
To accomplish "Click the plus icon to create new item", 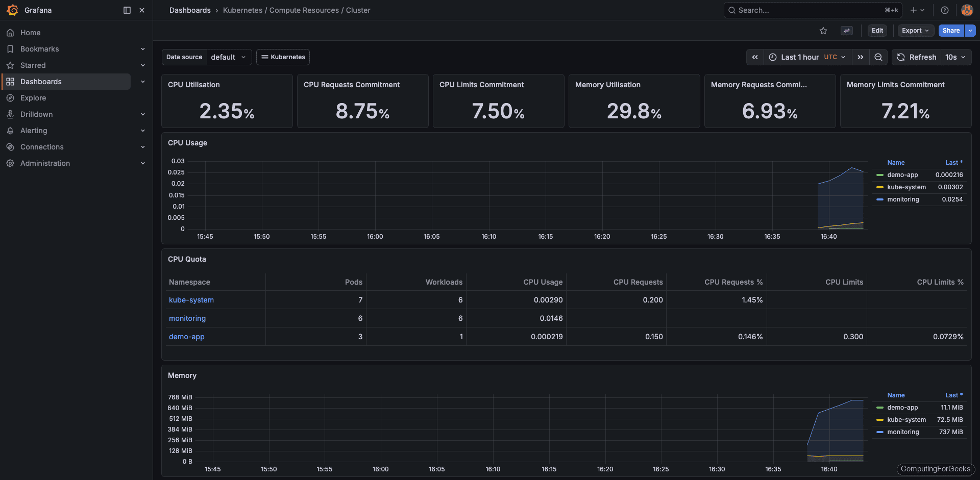I will click(x=913, y=10).
